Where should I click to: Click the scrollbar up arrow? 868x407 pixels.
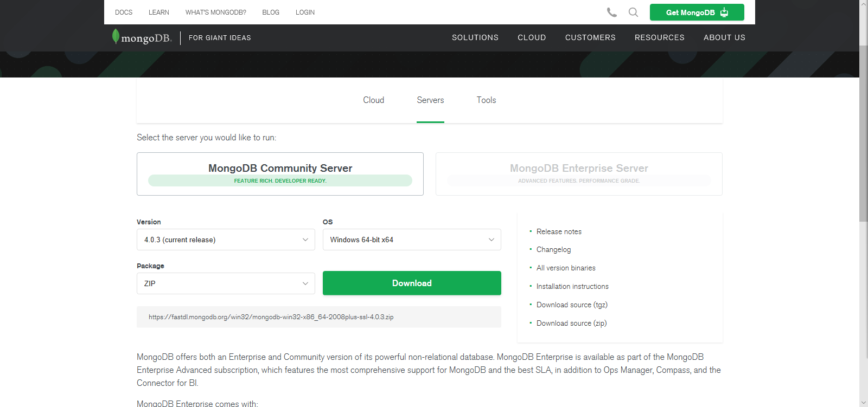click(864, 4)
